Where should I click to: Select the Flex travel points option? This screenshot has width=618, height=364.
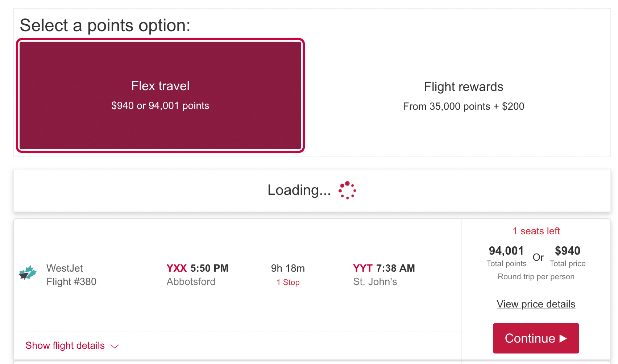click(160, 95)
